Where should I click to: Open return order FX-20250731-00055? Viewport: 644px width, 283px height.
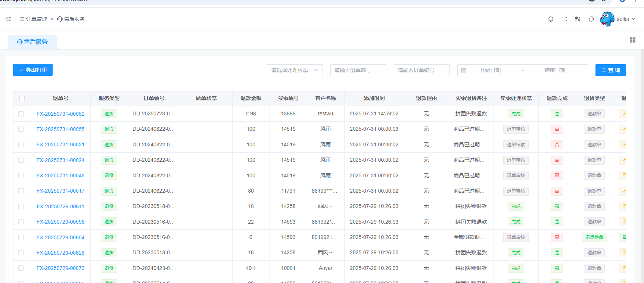tap(60, 129)
